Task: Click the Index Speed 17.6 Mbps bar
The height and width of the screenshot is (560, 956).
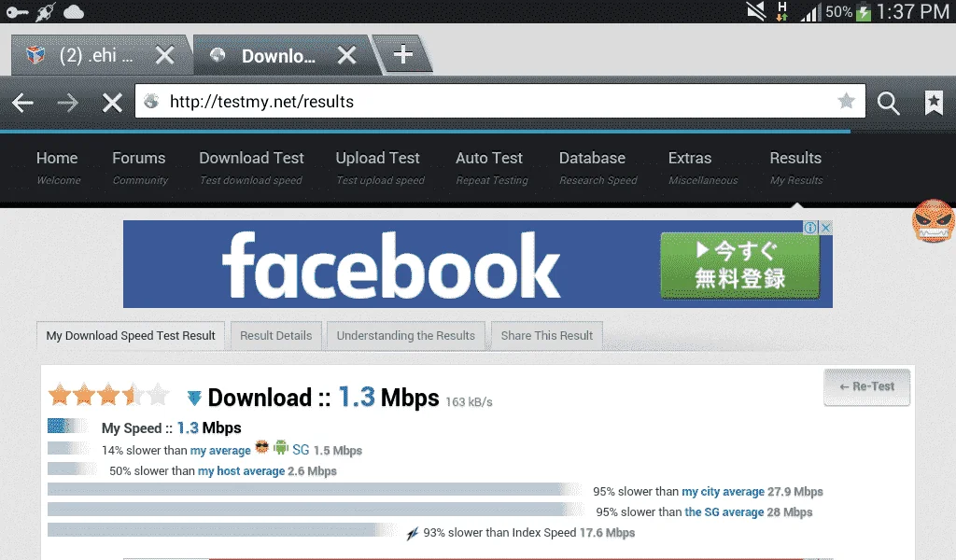Action: coord(222,530)
